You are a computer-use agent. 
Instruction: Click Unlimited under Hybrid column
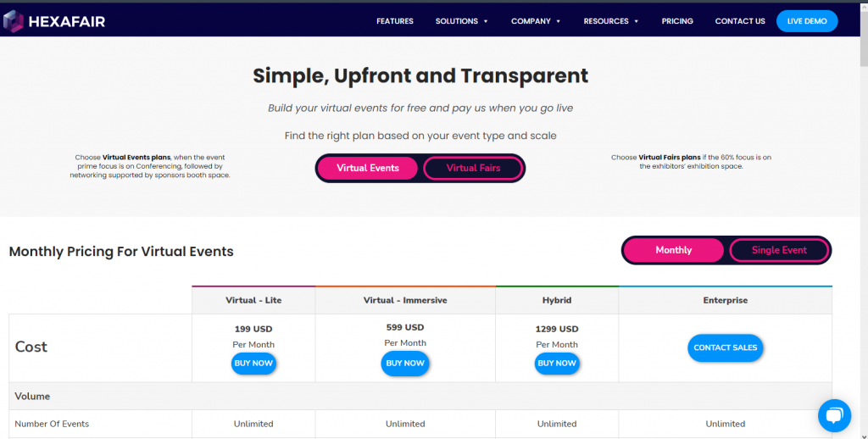coord(557,424)
